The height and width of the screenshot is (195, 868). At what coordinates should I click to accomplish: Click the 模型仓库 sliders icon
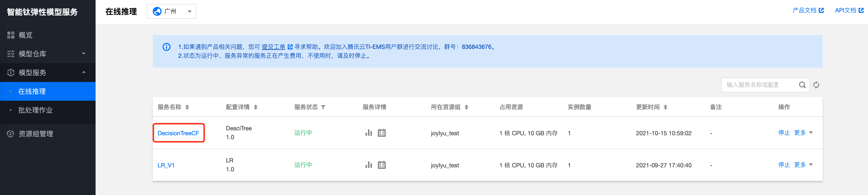click(11, 54)
